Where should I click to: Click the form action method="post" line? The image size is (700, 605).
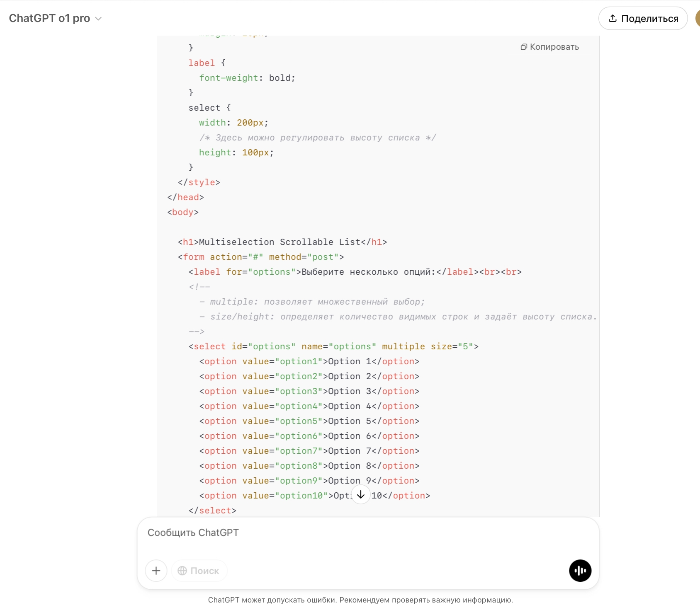pyautogui.click(x=261, y=257)
